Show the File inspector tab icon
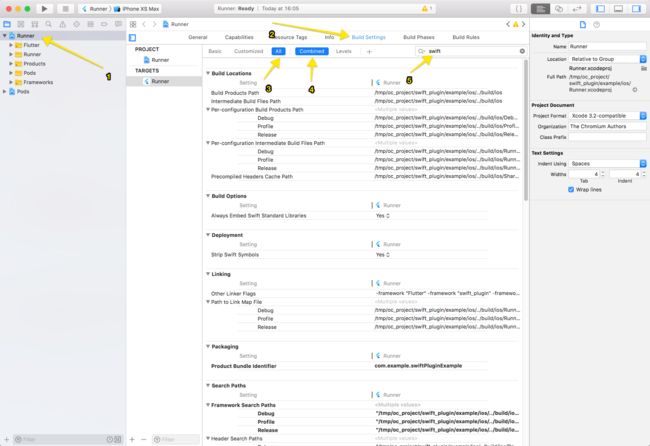 point(582,25)
